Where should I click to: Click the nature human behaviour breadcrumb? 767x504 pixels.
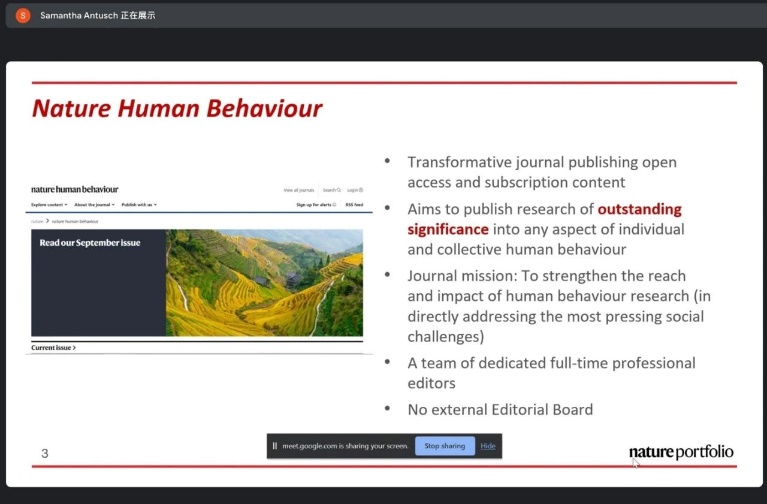75,221
